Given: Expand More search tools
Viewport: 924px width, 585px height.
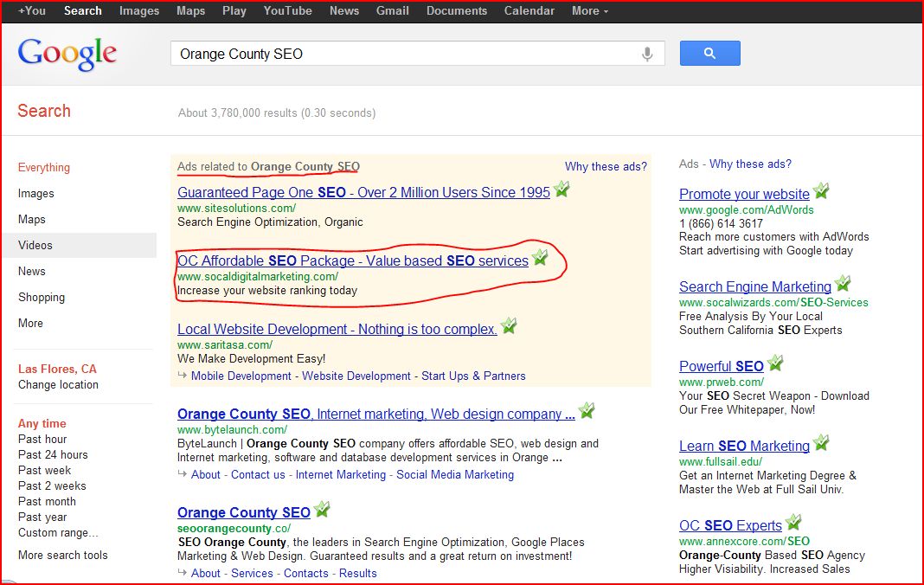Looking at the screenshot, I should [x=63, y=555].
